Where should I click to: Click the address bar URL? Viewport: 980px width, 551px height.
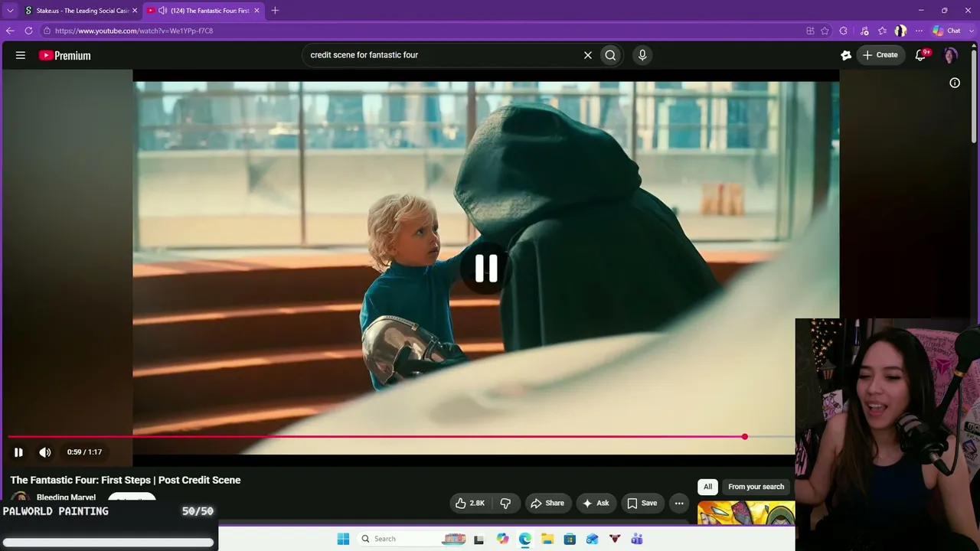[x=134, y=31]
